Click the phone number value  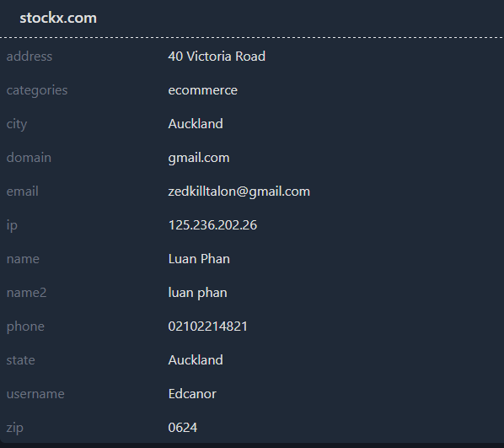coord(207,327)
